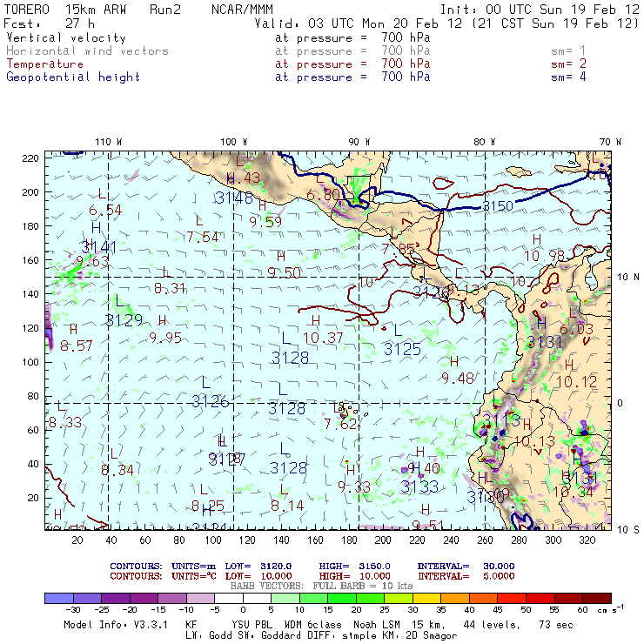The height and width of the screenshot is (644, 644).
Task: Click the 'NCAR/MMM' header text
Action: point(242,10)
